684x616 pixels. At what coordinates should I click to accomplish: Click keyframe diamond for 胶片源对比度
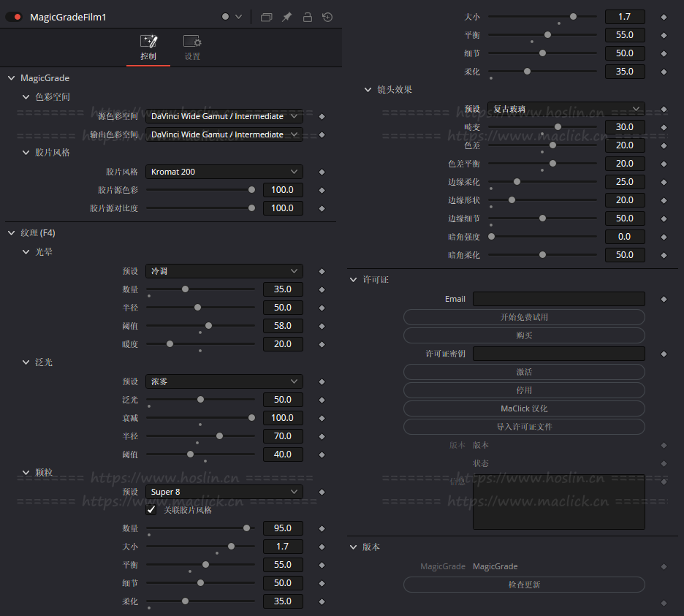pyautogui.click(x=322, y=208)
